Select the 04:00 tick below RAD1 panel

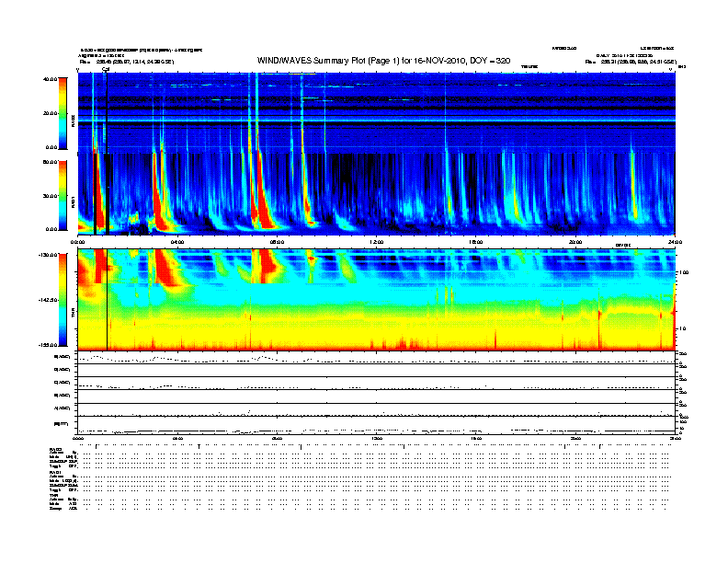point(177,241)
